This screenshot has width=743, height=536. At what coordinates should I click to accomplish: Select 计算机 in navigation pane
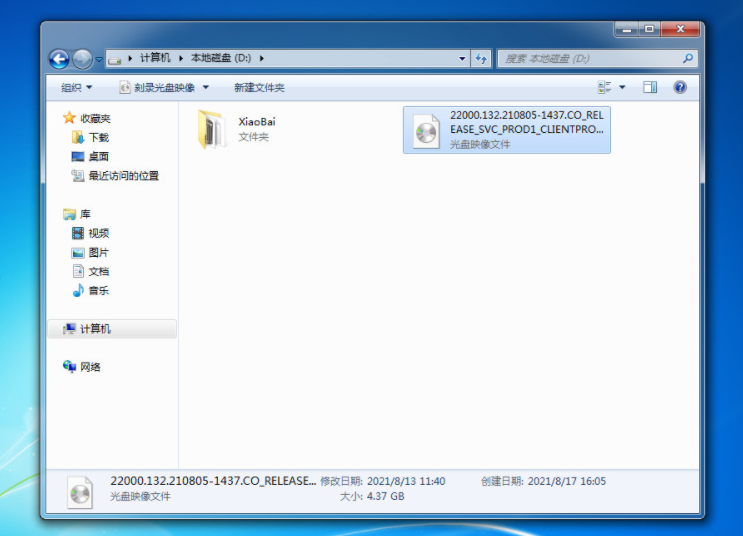point(95,329)
